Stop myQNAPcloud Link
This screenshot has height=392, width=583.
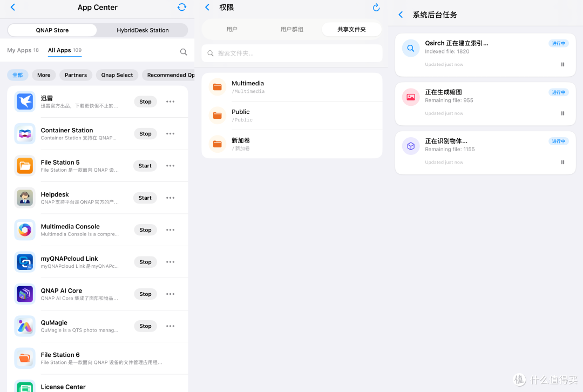coord(145,262)
